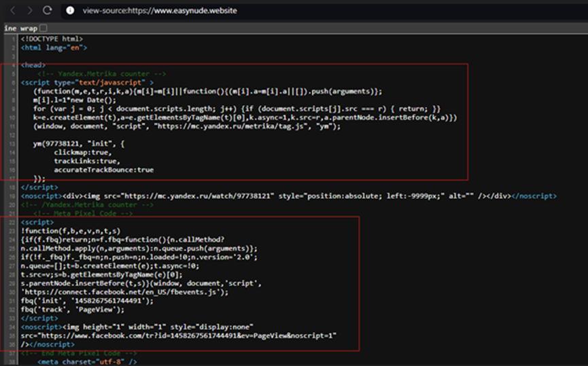This screenshot has width=588, height=366.
Task: Click the m[i].l=1*new Date(); line
Action: pyautogui.click(x=75, y=100)
